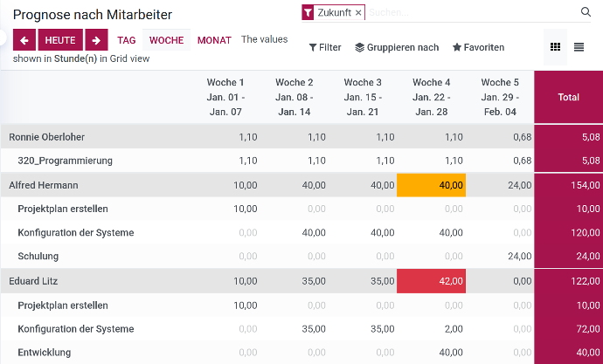Switch to the list view icon
603x364 pixels.
click(x=579, y=47)
